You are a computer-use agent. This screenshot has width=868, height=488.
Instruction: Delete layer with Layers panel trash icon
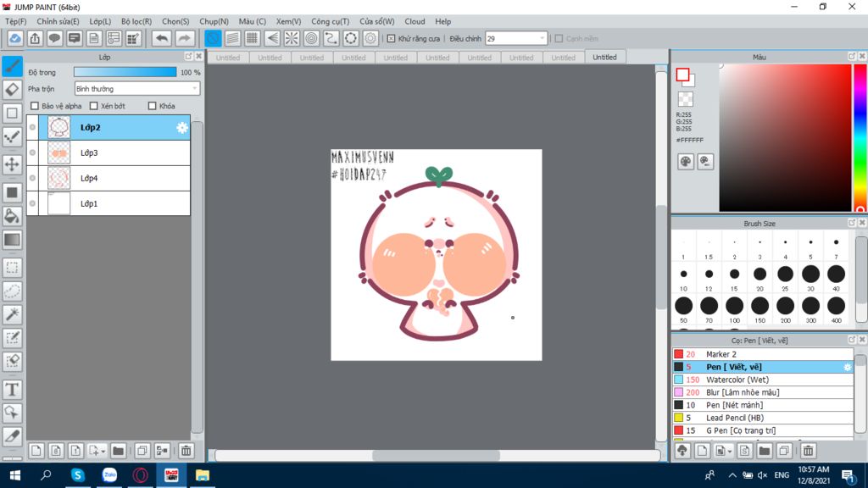(x=186, y=451)
